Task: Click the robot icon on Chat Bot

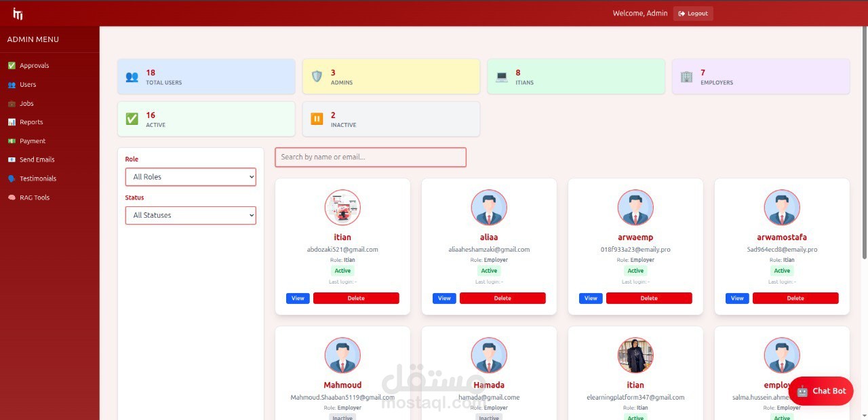Action: click(x=802, y=391)
